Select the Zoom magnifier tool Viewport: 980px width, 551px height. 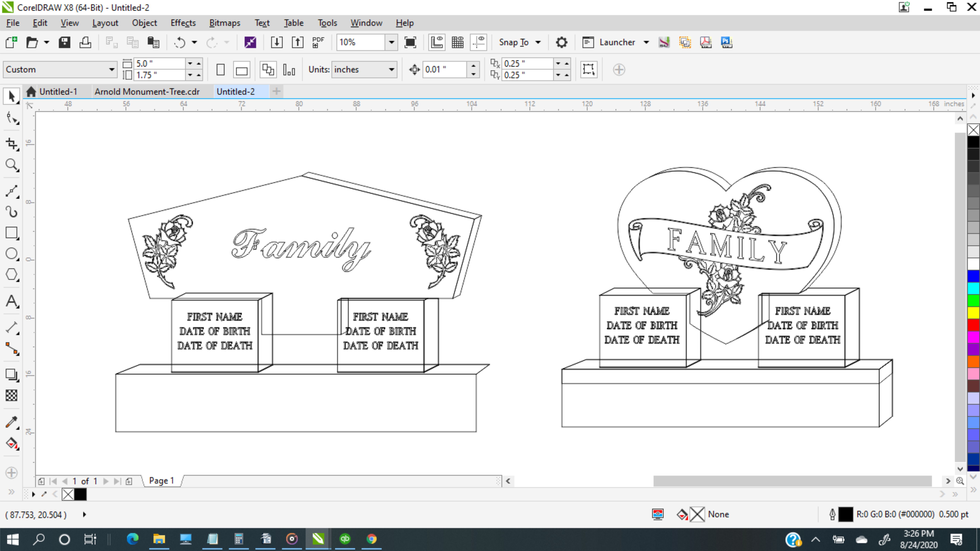[11, 165]
